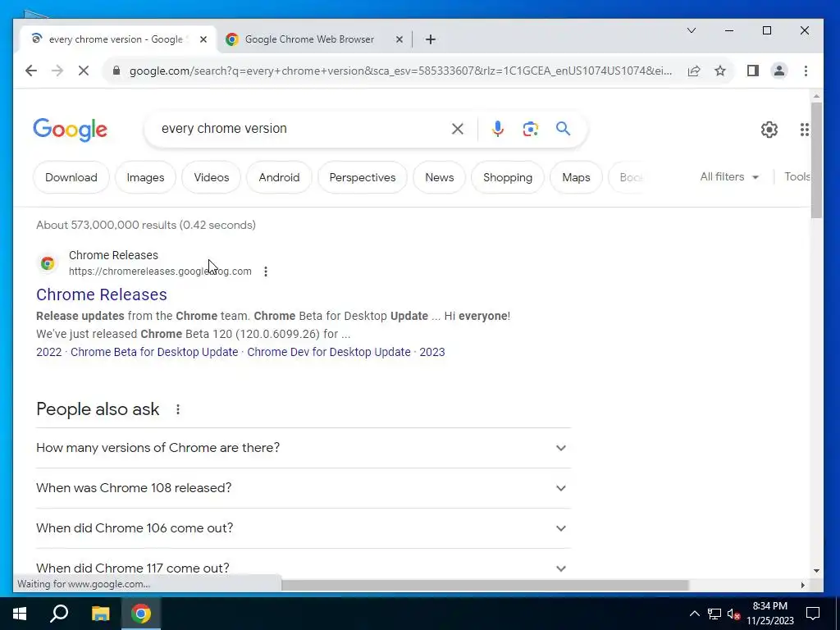Open the notification center
The width and height of the screenshot is (840, 630).
(x=813, y=614)
